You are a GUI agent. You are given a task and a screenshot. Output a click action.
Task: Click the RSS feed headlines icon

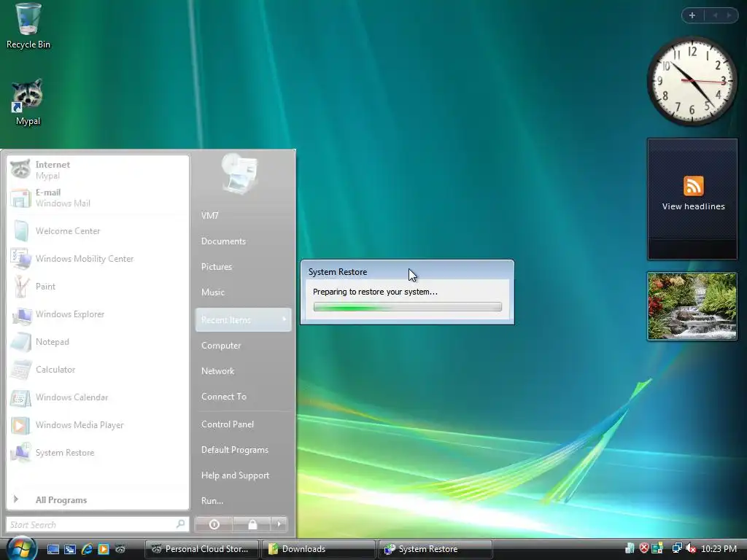693,186
